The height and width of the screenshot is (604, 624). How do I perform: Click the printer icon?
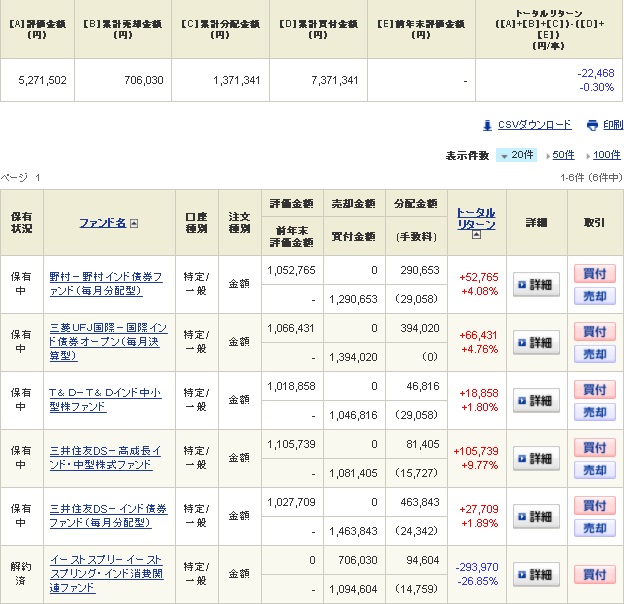point(591,125)
